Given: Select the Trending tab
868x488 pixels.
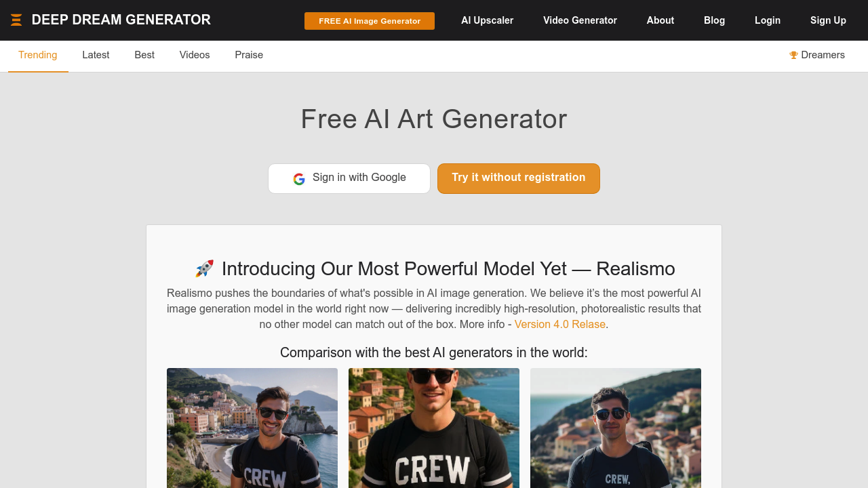Looking at the screenshot, I should pos(38,55).
